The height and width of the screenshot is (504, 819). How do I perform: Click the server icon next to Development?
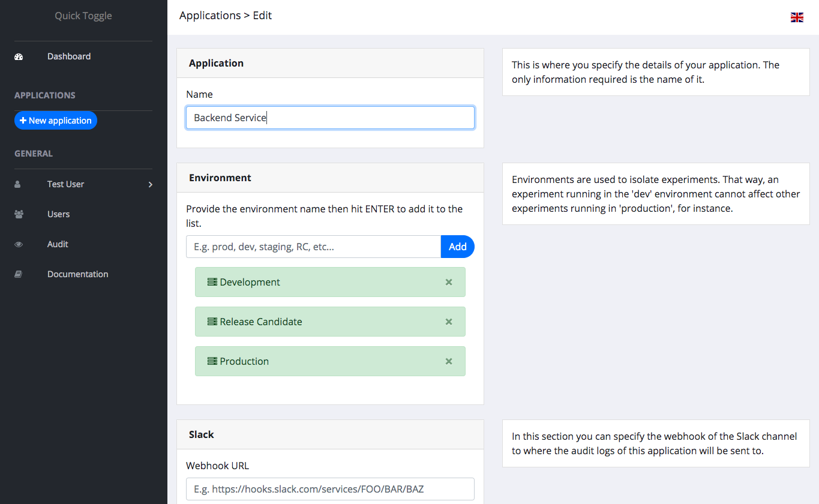click(212, 281)
